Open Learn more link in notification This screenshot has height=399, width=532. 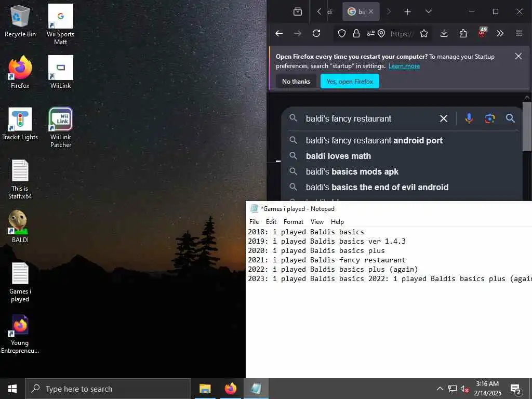pyautogui.click(x=404, y=66)
